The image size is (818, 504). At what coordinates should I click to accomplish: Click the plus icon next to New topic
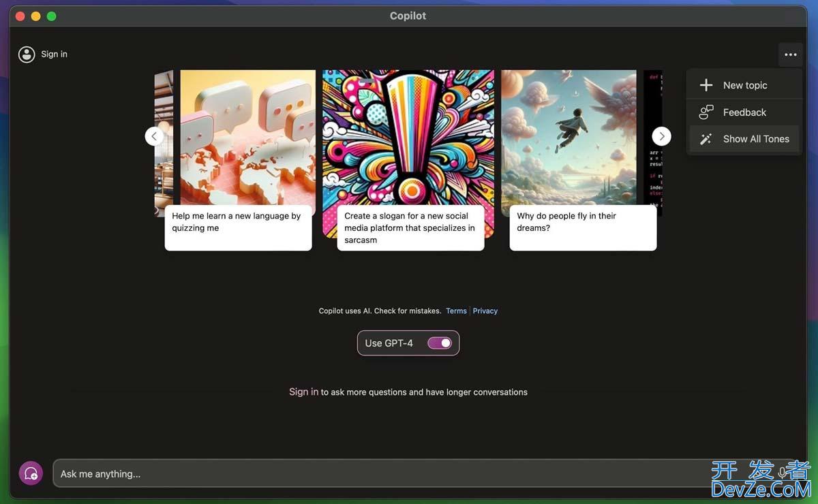(706, 85)
